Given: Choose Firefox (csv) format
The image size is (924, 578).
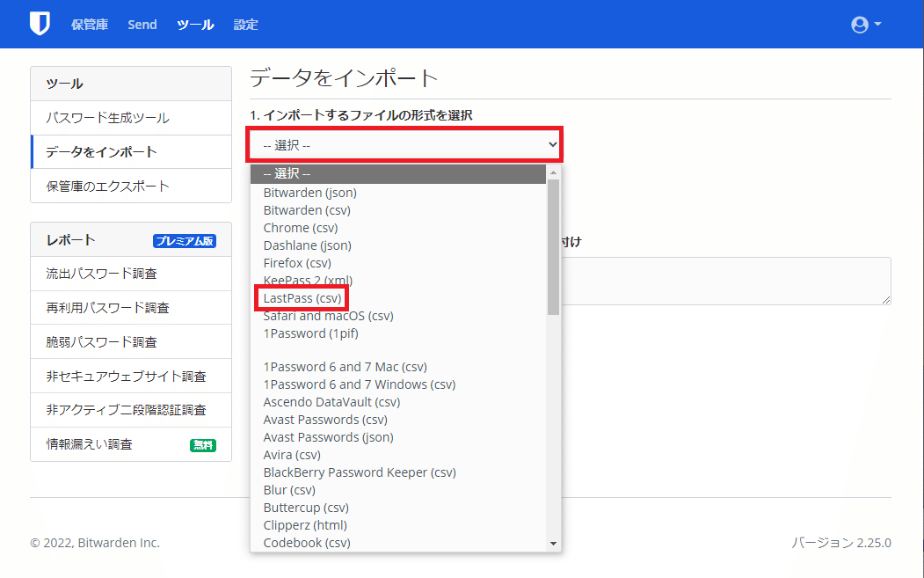Looking at the screenshot, I should (398, 263).
